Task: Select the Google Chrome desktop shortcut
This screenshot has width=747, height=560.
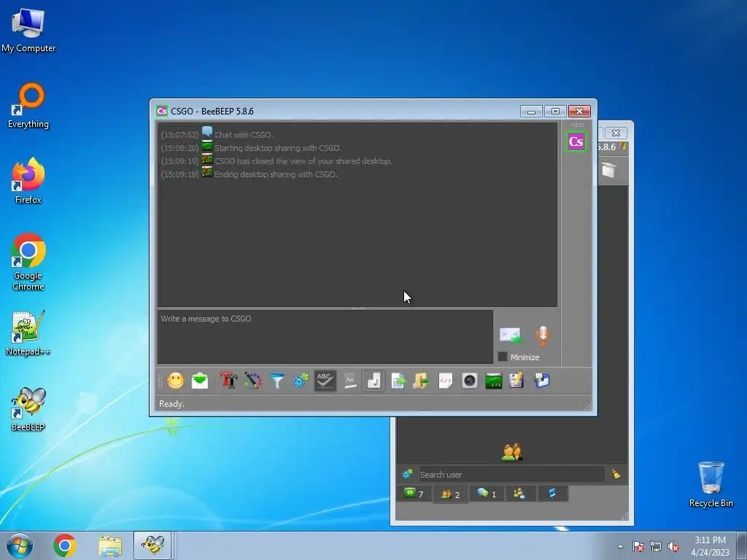Action: (28, 262)
